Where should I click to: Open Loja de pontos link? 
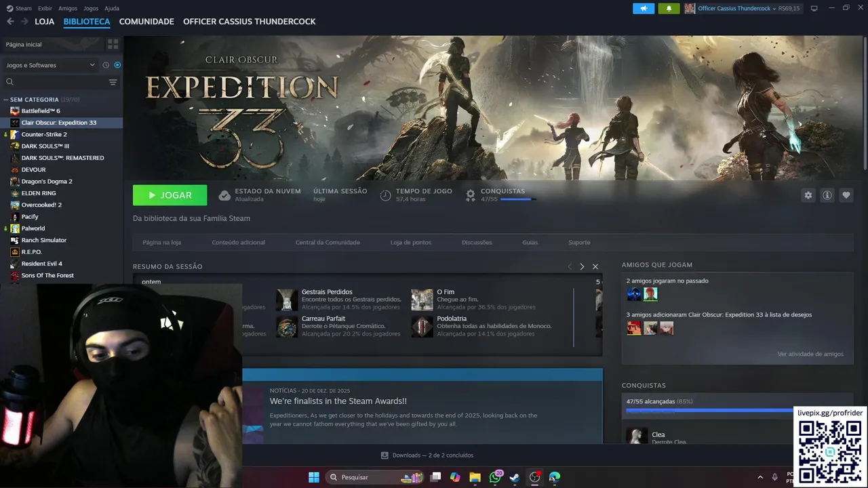(x=410, y=242)
